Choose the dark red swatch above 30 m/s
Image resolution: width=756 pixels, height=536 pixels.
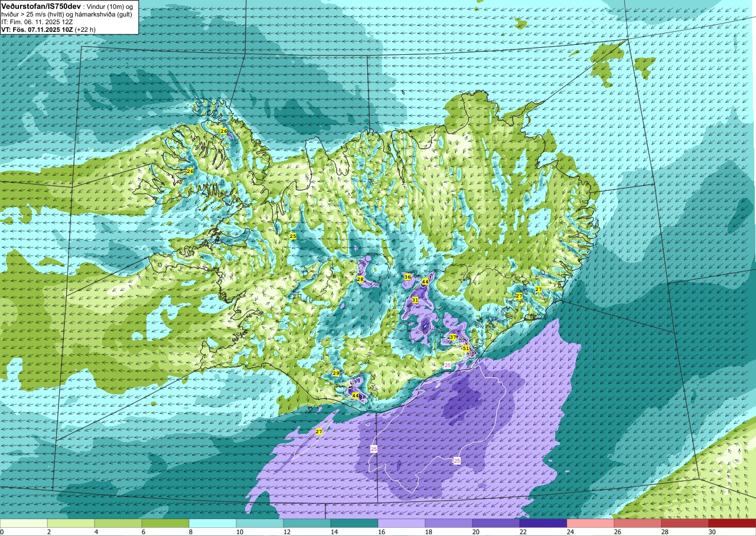click(x=732, y=523)
